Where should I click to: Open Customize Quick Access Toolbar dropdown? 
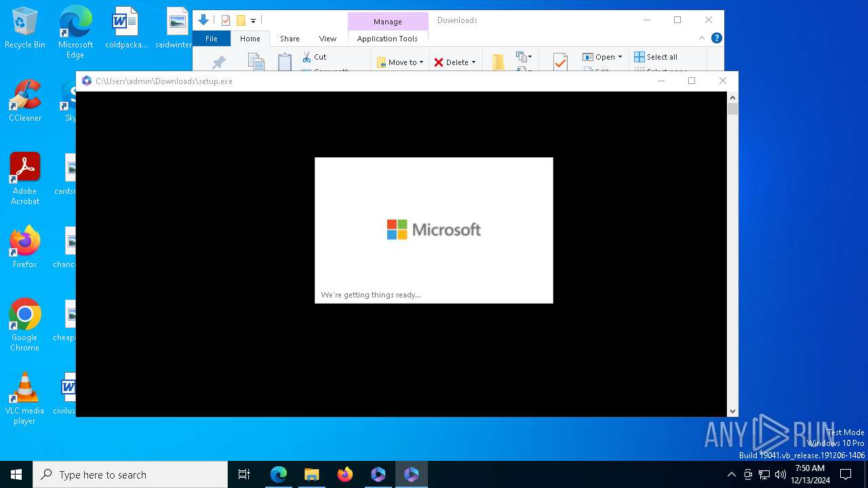tap(254, 21)
